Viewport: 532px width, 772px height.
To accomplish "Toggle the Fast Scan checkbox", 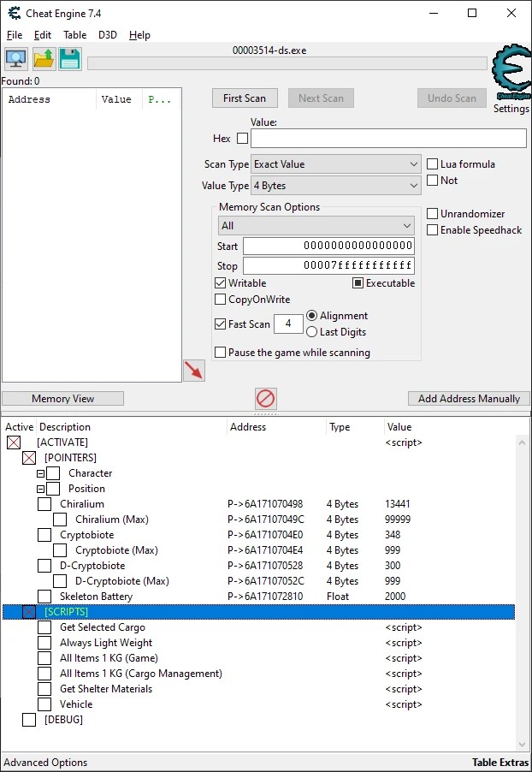I will pyautogui.click(x=221, y=324).
